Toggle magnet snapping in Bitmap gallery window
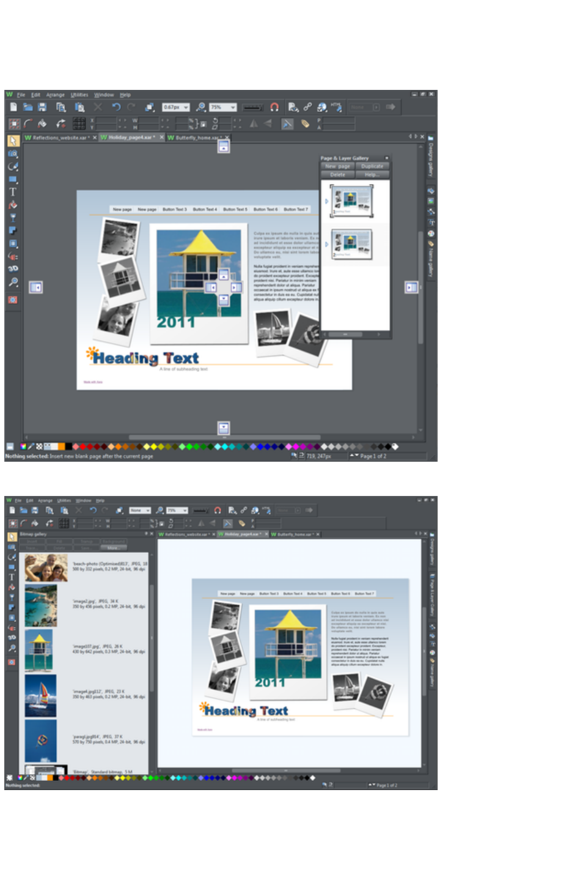 pos(217,510)
